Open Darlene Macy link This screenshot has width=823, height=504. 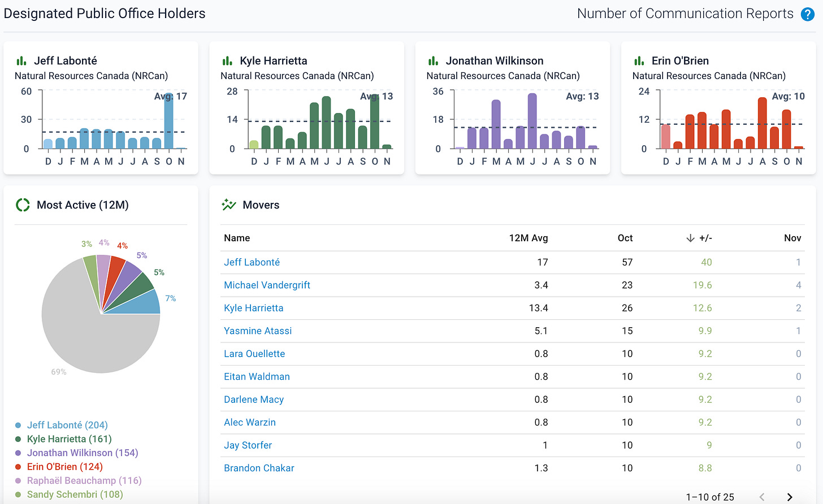click(x=254, y=399)
